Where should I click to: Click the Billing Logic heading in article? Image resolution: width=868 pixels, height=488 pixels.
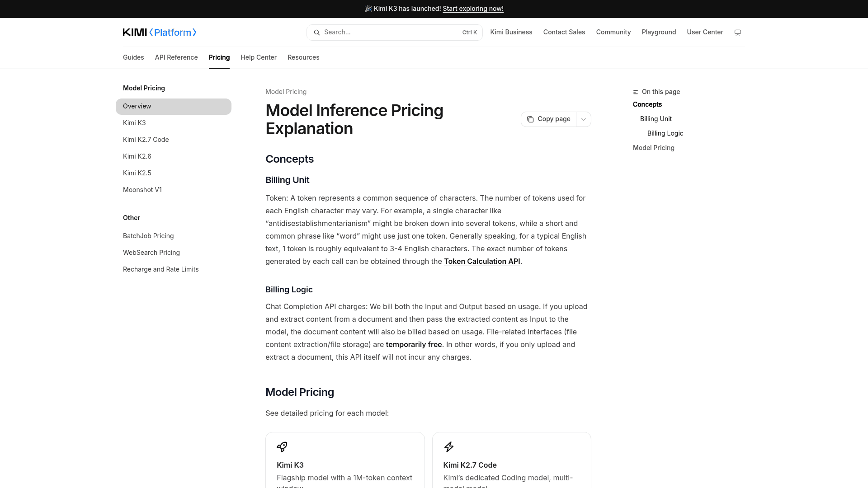click(289, 290)
